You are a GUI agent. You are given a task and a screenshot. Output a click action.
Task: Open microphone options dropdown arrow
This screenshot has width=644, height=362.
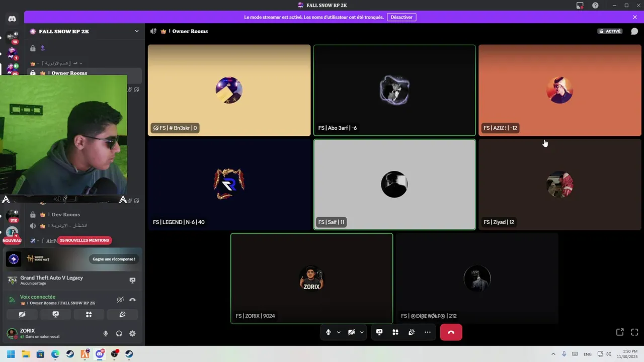pyautogui.click(x=339, y=332)
